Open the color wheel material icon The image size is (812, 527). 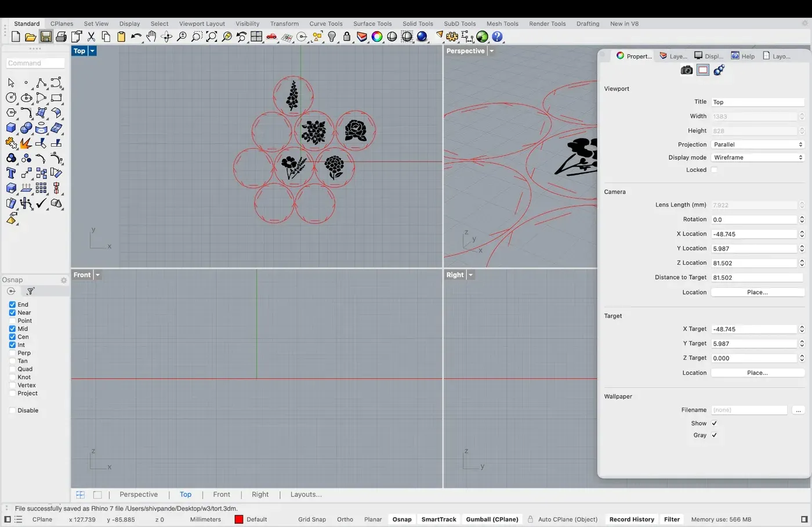[x=377, y=37]
